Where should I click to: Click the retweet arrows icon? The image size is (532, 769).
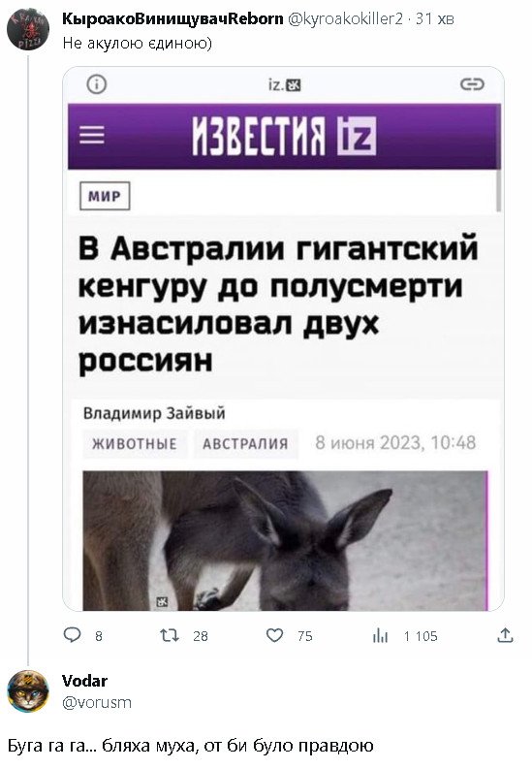click(170, 635)
